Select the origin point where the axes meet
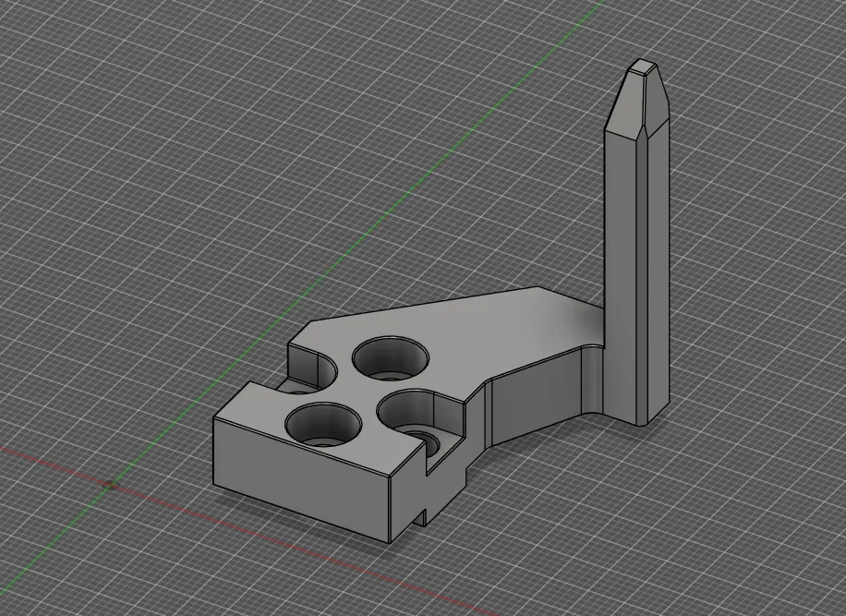This screenshot has width=846, height=616. [110, 485]
